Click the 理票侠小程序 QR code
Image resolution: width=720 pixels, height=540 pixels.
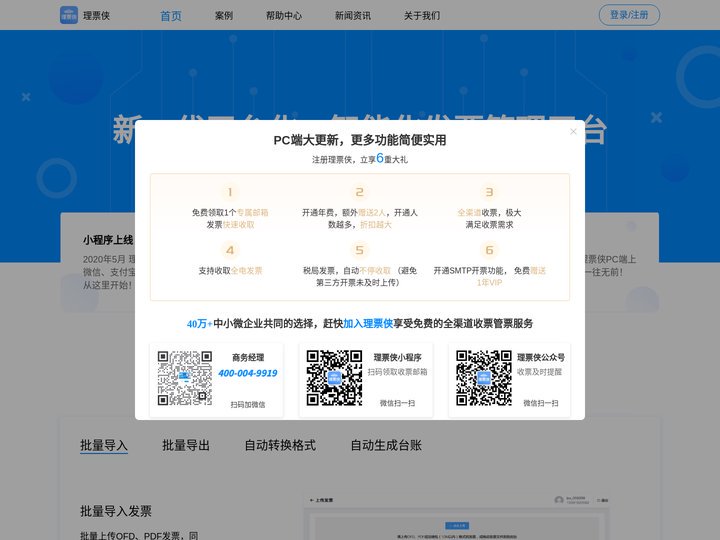[334, 378]
